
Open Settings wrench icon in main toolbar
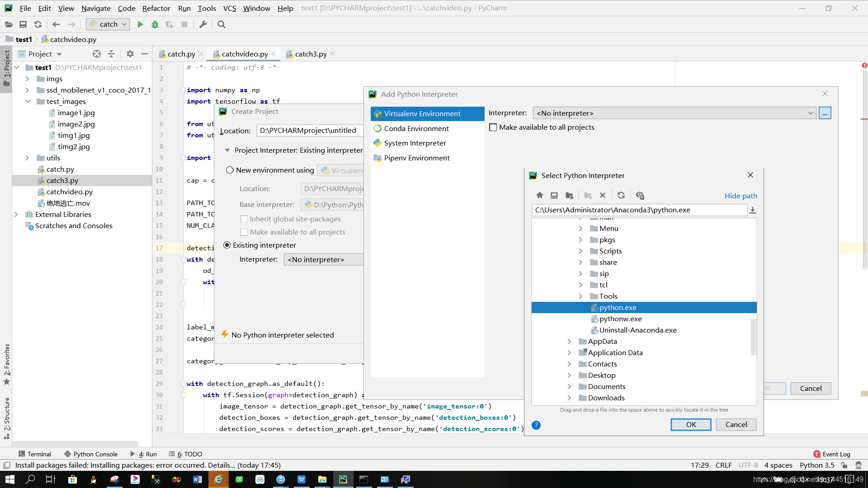click(203, 24)
